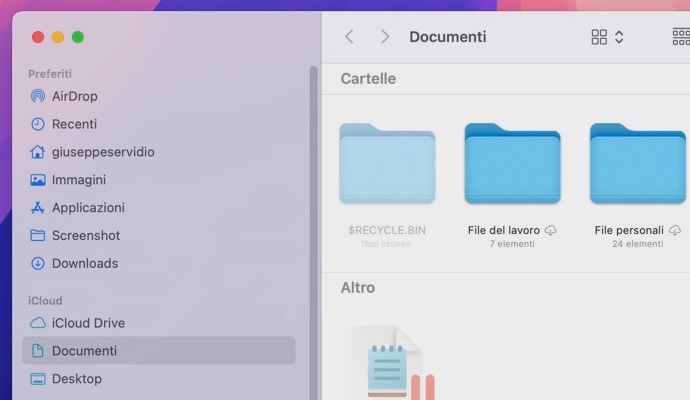Download File personali via cloud icon

[675, 230]
